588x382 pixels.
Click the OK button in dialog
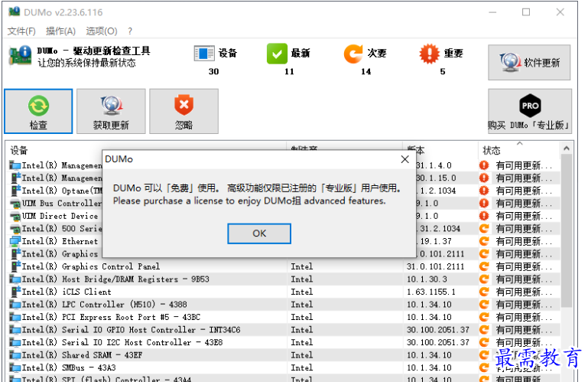258,233
